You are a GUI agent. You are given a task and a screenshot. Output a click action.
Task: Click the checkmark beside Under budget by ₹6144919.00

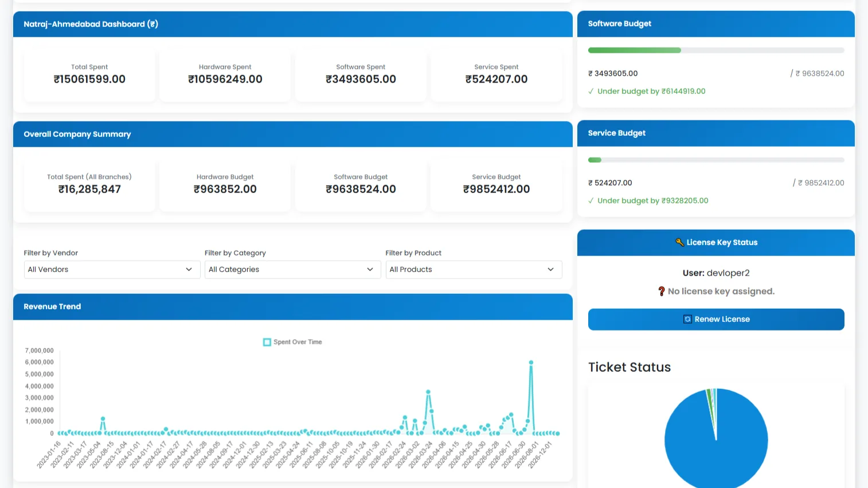(x=591, y=91)
